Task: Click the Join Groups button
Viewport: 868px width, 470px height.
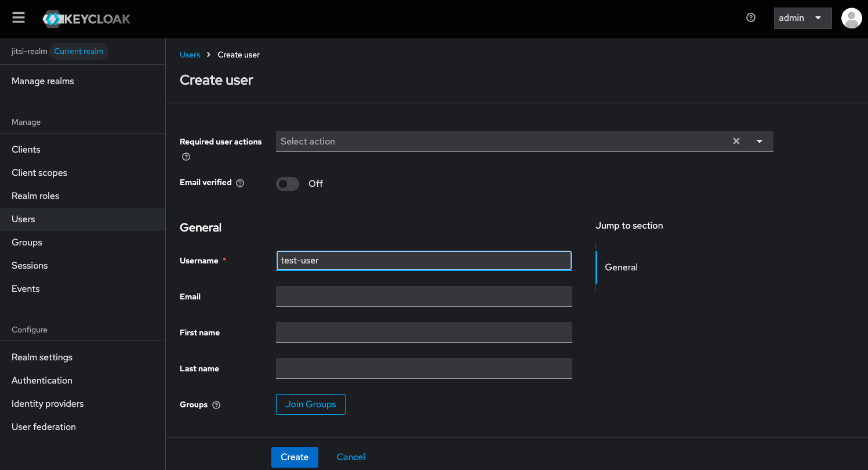Action: click(x=310, y=404)
